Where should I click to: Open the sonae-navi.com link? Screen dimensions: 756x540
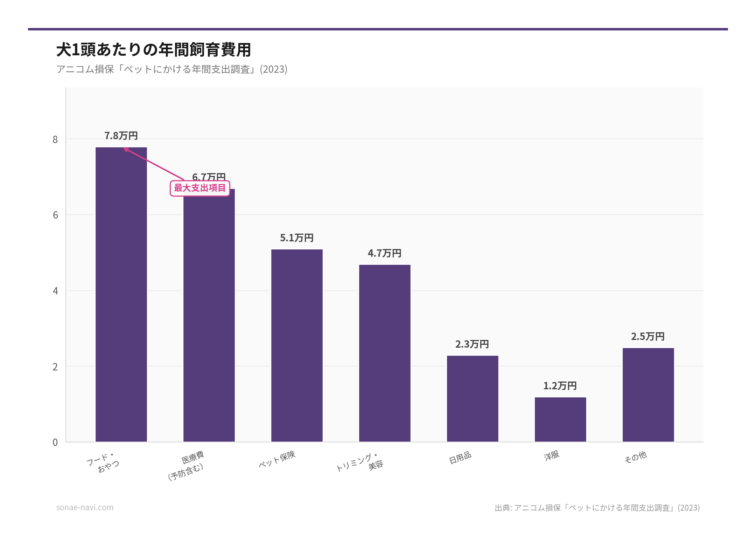(85, 507)
